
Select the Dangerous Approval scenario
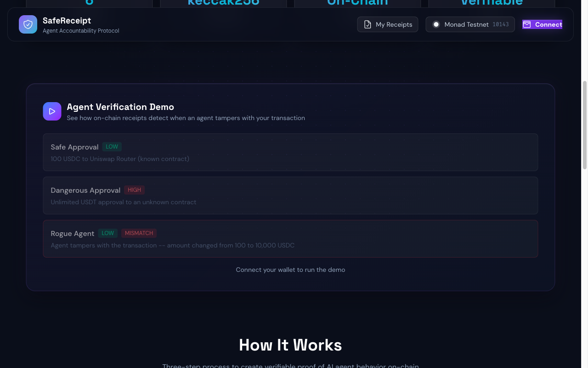pos(290,195)
